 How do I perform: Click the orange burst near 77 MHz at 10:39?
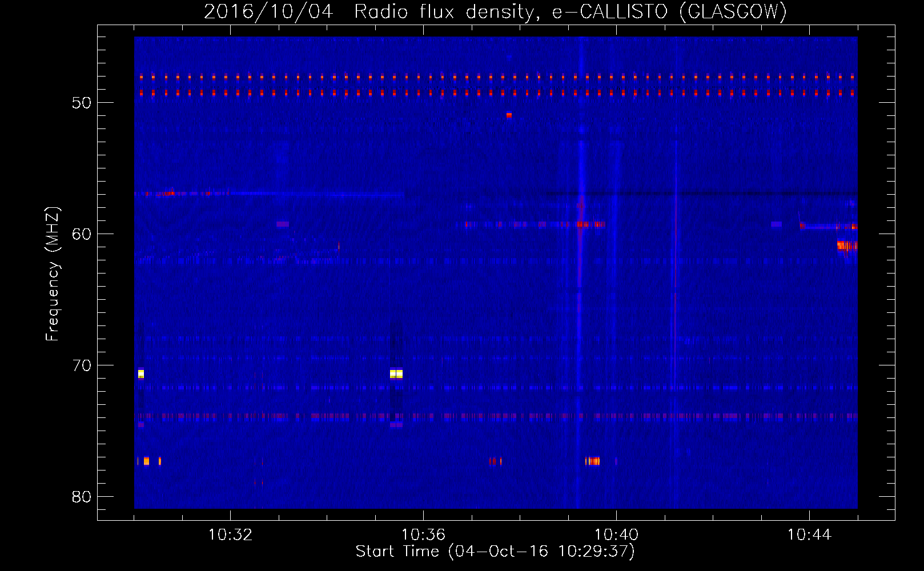[x=592, y=461]
